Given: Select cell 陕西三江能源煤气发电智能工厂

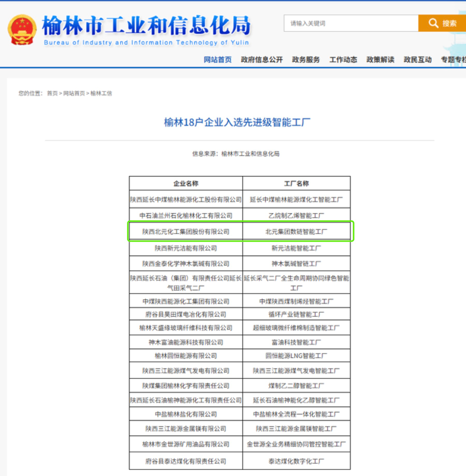Looking at the screenshot, I should click(297, 370).
